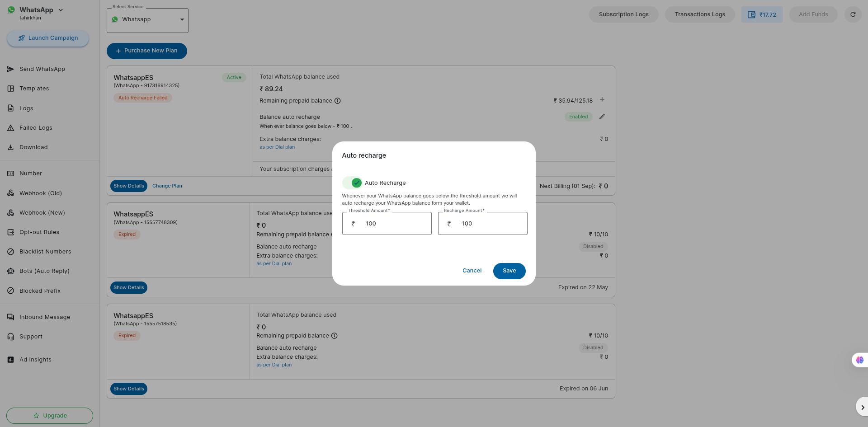Click the Opt-out Rules icon
Screen dimensions: 868x427
click(x=10, y=232)
